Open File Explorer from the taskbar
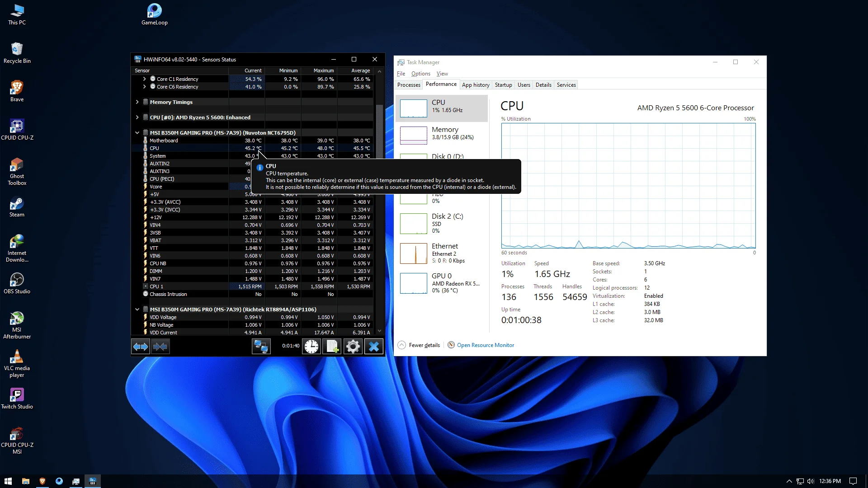The height and width of the screenshot is (488, 868). point(26,481)
